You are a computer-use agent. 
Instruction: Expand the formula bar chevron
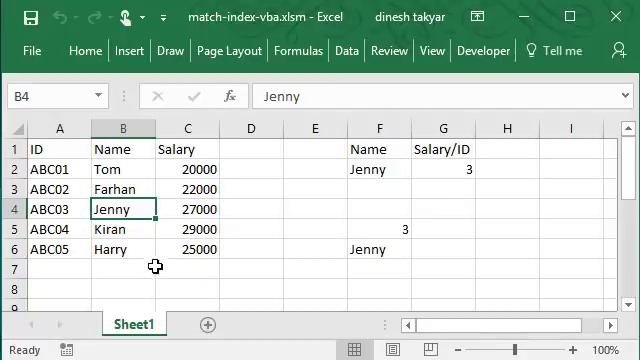[625, 96]
